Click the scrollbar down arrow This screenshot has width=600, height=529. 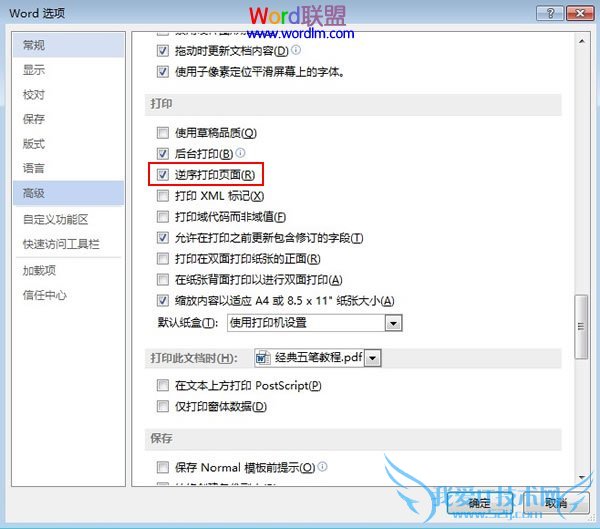(582, 477)
